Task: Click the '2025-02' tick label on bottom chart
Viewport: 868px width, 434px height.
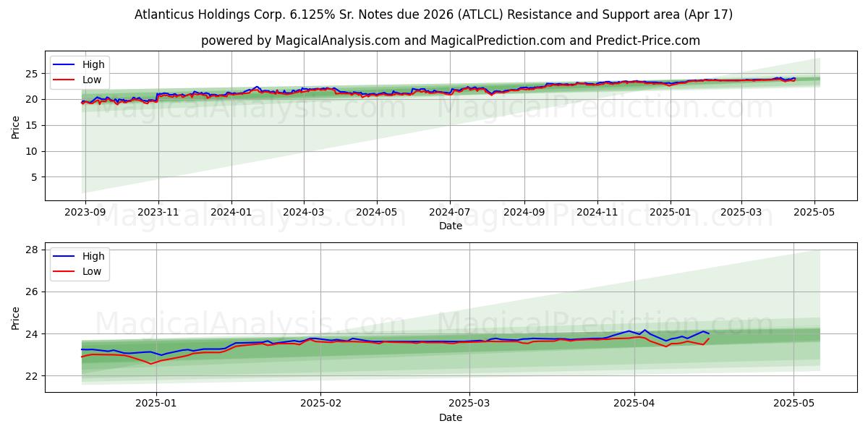Action: pyautogui.click(x=320, y=404)
